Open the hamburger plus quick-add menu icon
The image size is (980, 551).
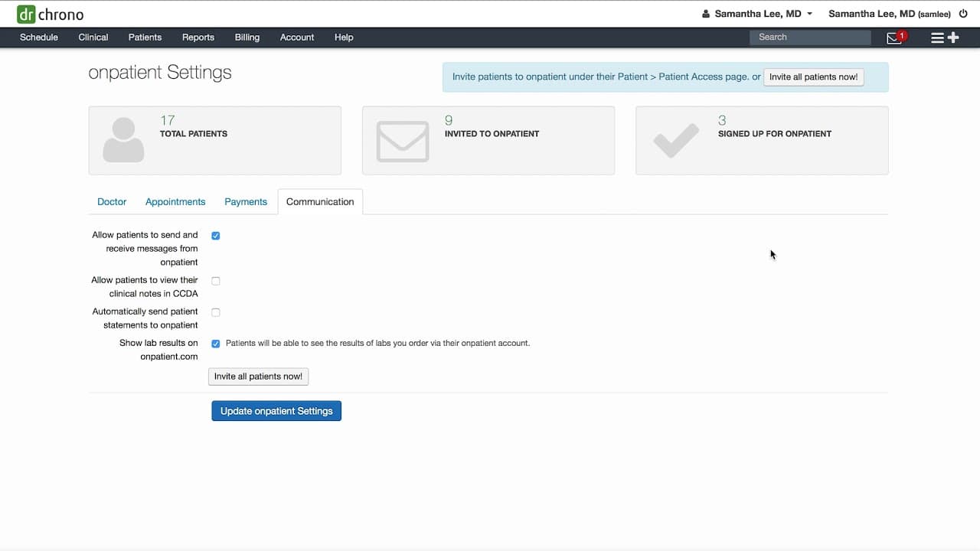coord(945,37)
